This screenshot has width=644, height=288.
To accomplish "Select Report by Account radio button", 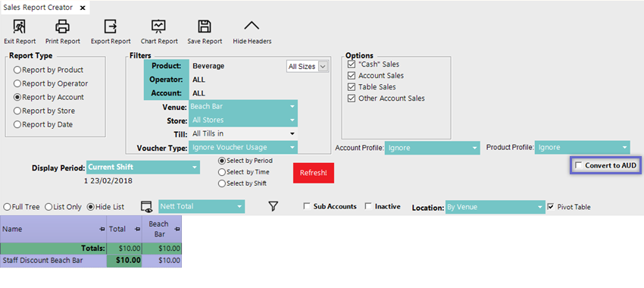I will click(17, 97).
